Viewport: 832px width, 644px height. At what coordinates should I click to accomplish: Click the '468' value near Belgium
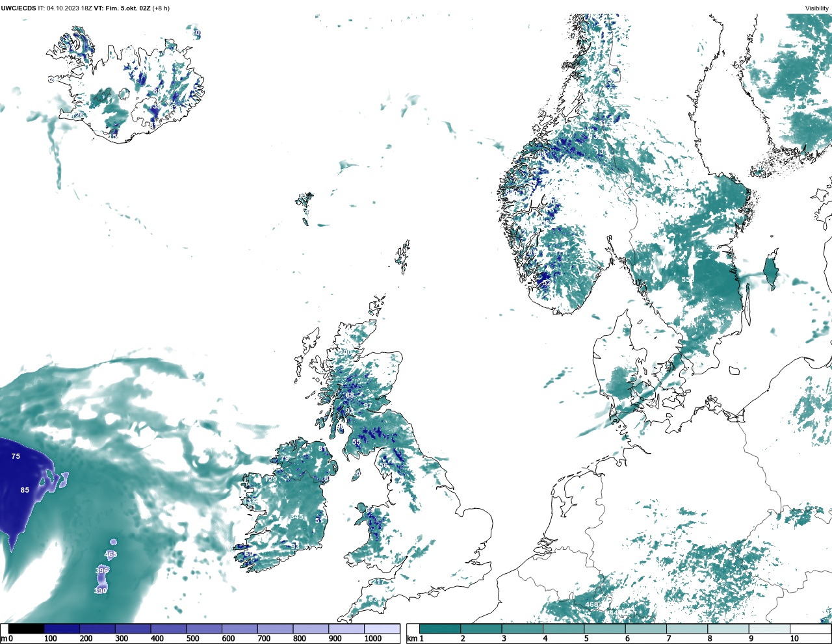click(x=591, y=604)
